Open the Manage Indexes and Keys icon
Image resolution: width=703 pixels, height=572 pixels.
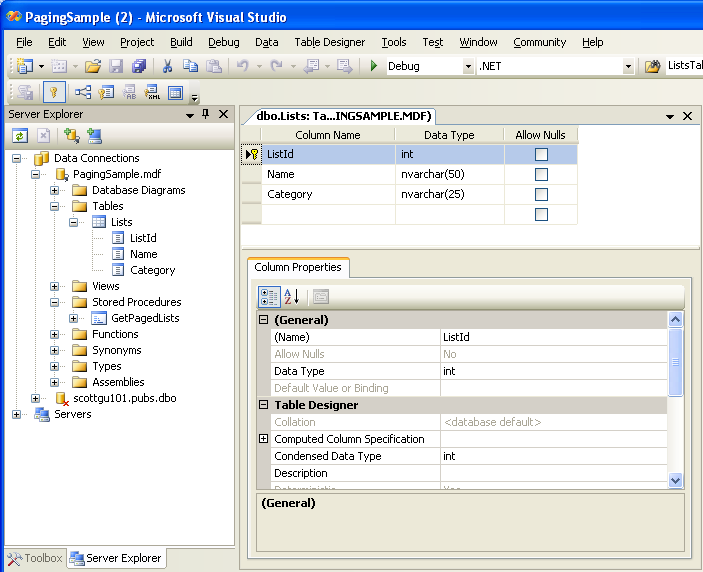point(106,92)
